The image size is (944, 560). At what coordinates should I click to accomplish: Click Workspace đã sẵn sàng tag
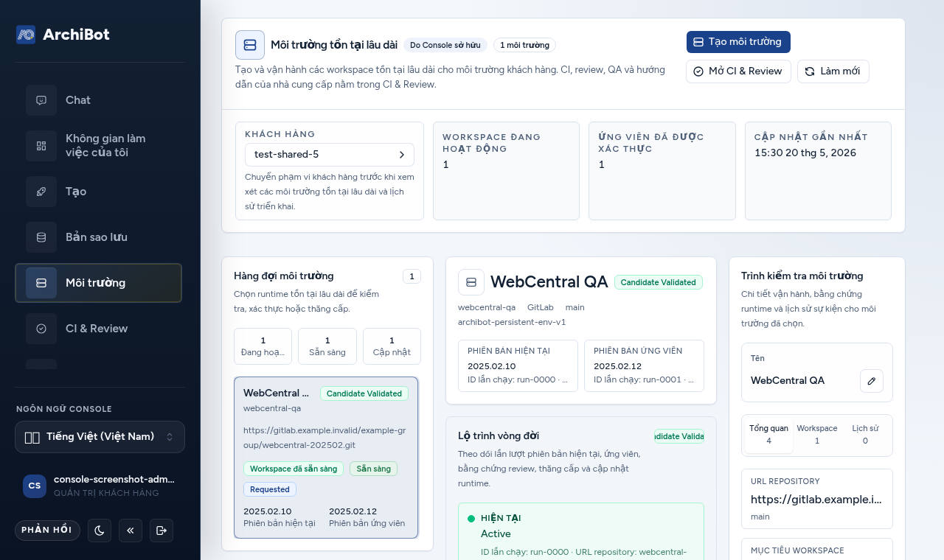click(x=294, y=469)
